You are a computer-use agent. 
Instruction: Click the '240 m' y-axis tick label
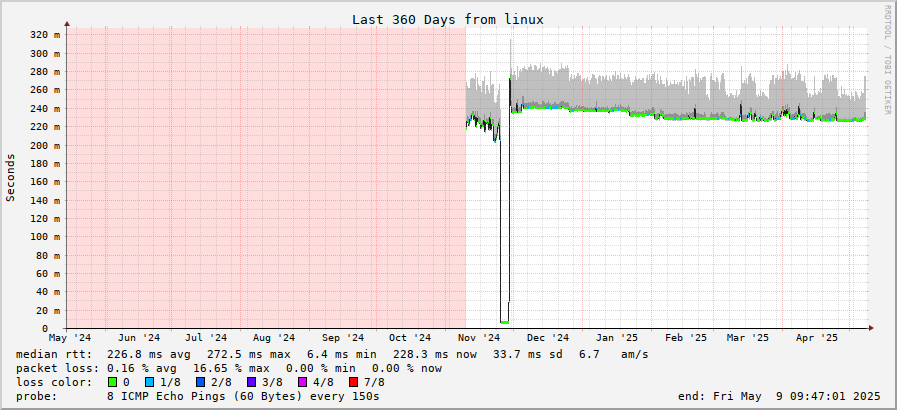45,108
